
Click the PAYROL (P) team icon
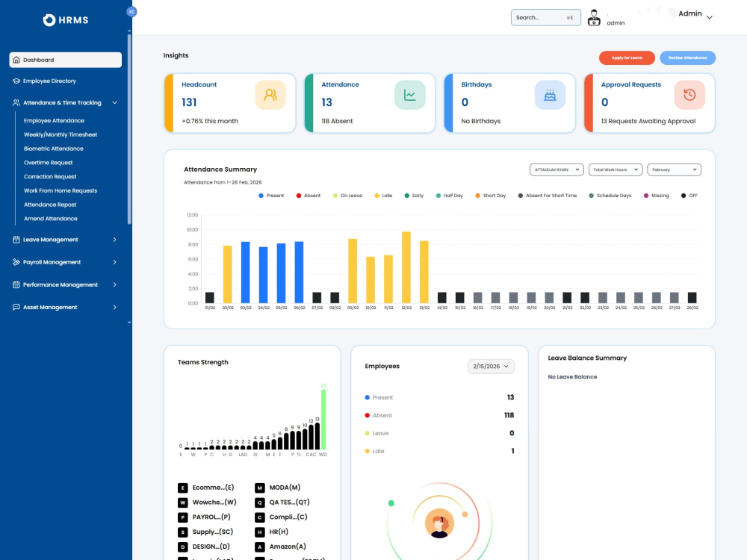pyautogui.click(x=182, y=517)
